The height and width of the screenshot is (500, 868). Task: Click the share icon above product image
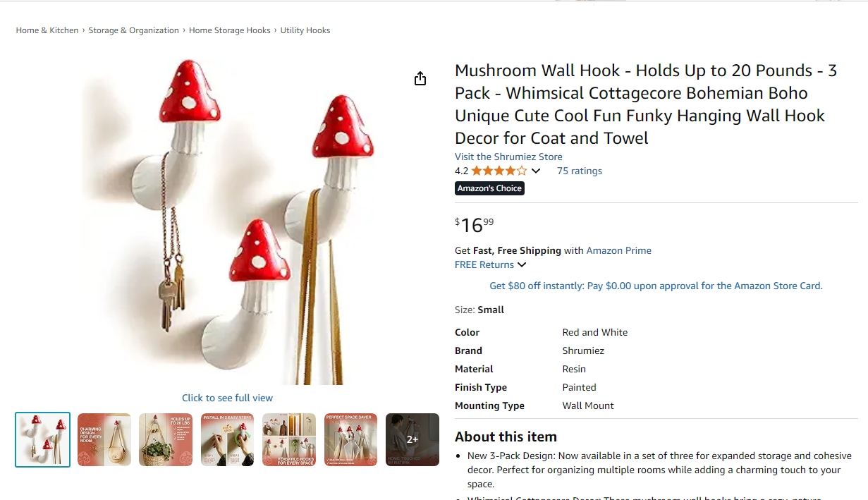click(420, 78)
